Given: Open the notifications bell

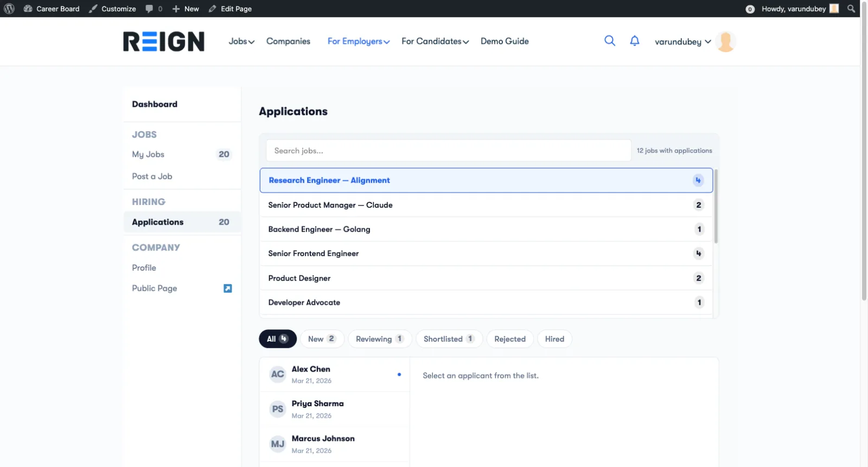Looking at the screenshot, I should (635, 41).
